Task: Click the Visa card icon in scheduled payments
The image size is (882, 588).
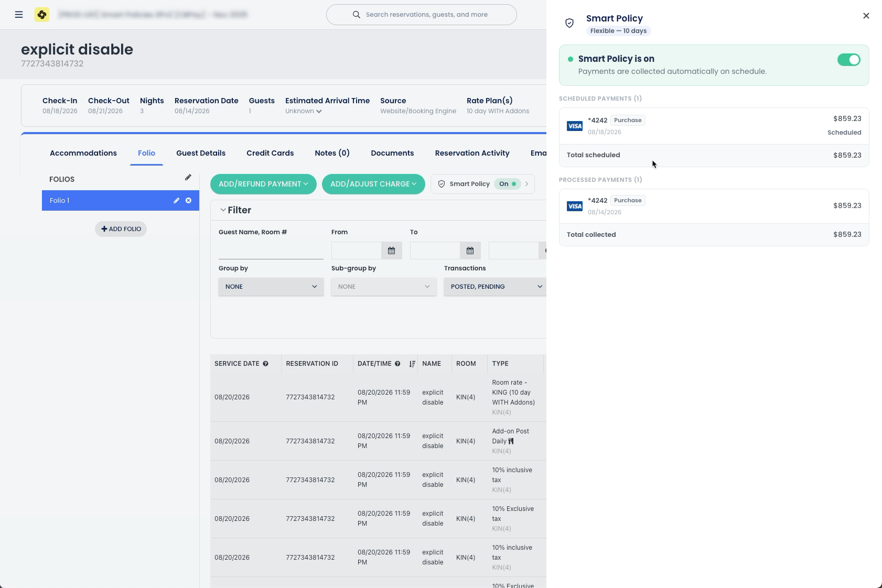Action: (x=575, y=126)
